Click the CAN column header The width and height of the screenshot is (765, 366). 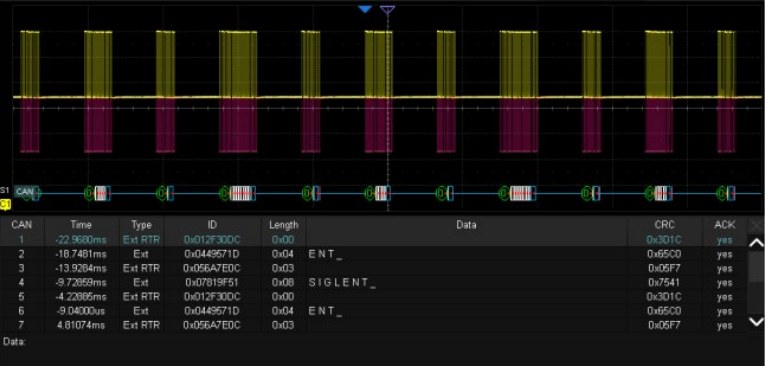22,225
